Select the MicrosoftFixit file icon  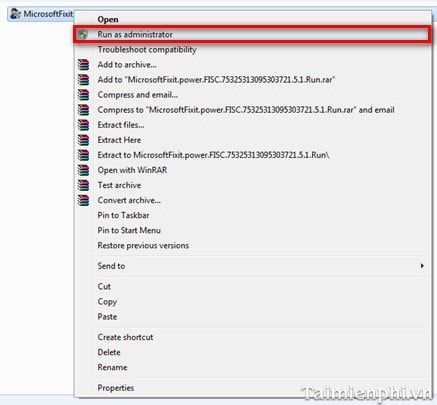(15, 14)
